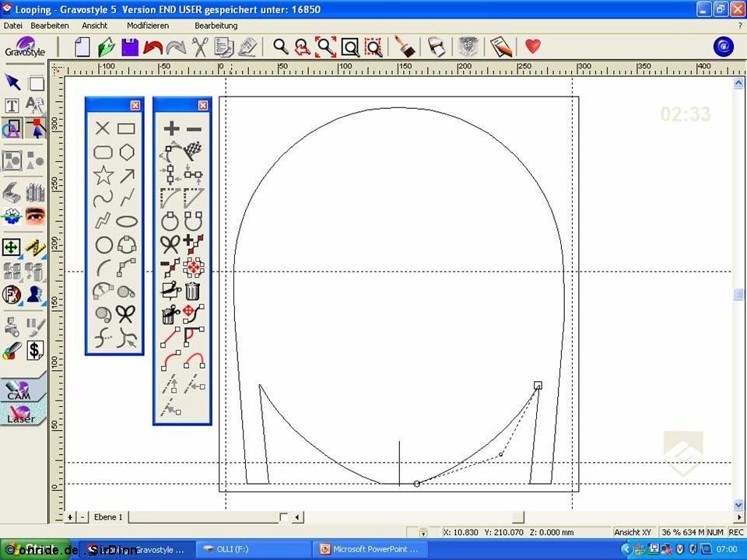Image resolution: width=747 pixels, height=560 pixels.
Task: Click the plus add-node icon
Action: tap(171, 128)
